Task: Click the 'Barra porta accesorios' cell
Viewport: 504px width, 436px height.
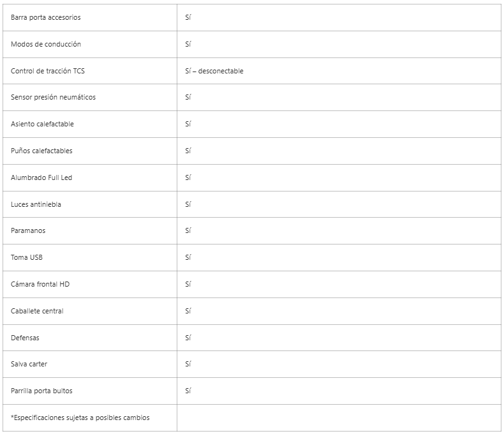Action: (x=46, y=17)
